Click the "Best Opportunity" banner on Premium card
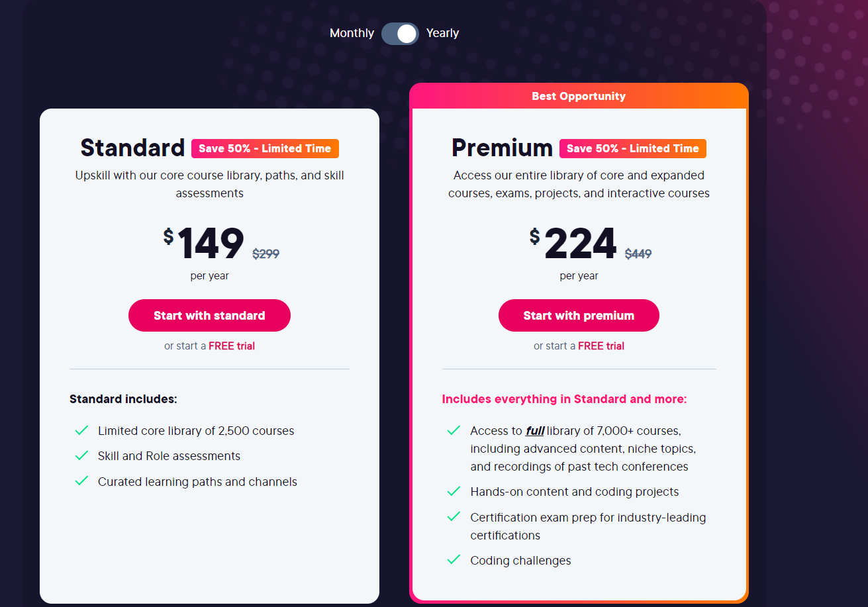868x607 pixels. [x=579, y=96]
